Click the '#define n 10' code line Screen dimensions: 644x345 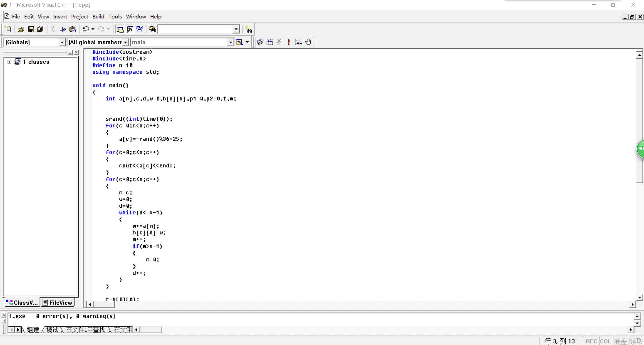[x=112, y=65]
